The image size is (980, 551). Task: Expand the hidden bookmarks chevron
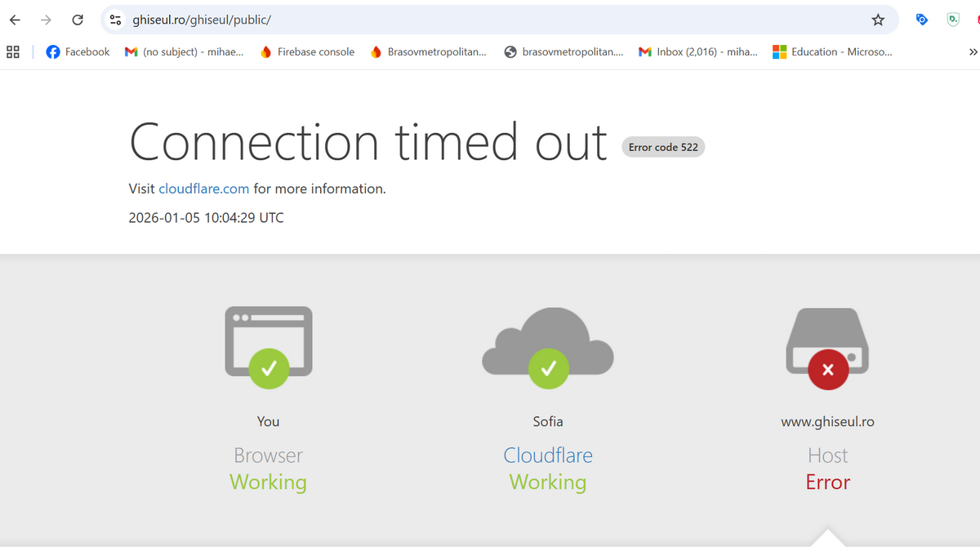point(973,51)
